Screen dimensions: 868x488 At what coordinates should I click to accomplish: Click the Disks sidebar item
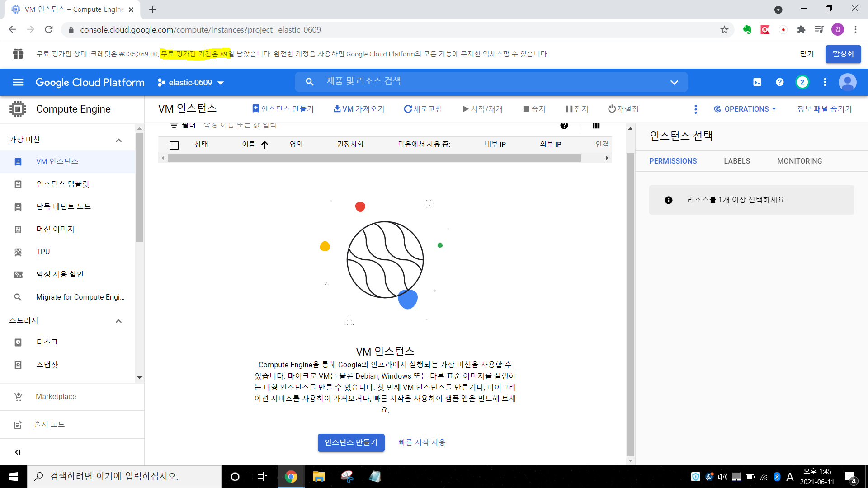pos(47,342)
